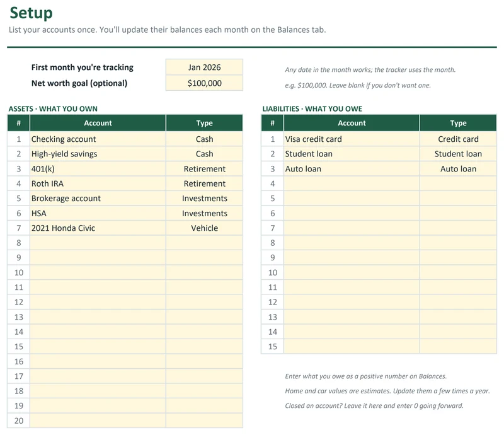Select Cash type for Checking account
504x435 pixels.
(x=204, y=139)
